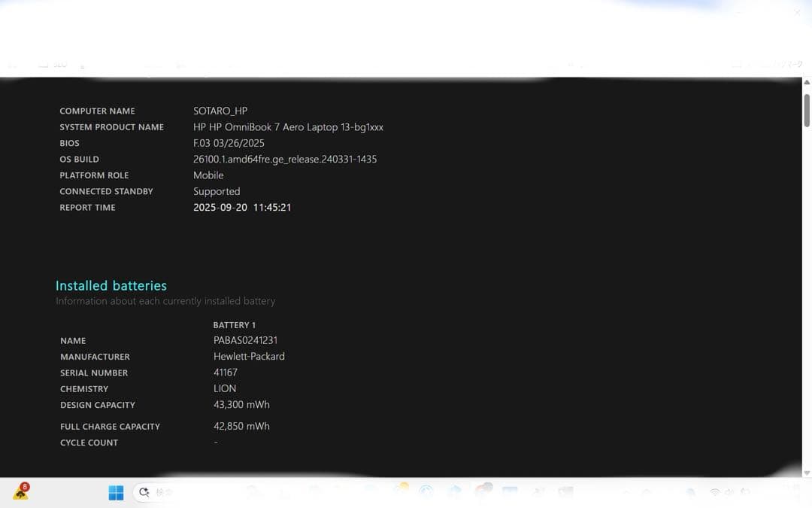Click the Installed batteries heading
The width and height of the screenshot is (812, 508).
[x=111, y=286]
